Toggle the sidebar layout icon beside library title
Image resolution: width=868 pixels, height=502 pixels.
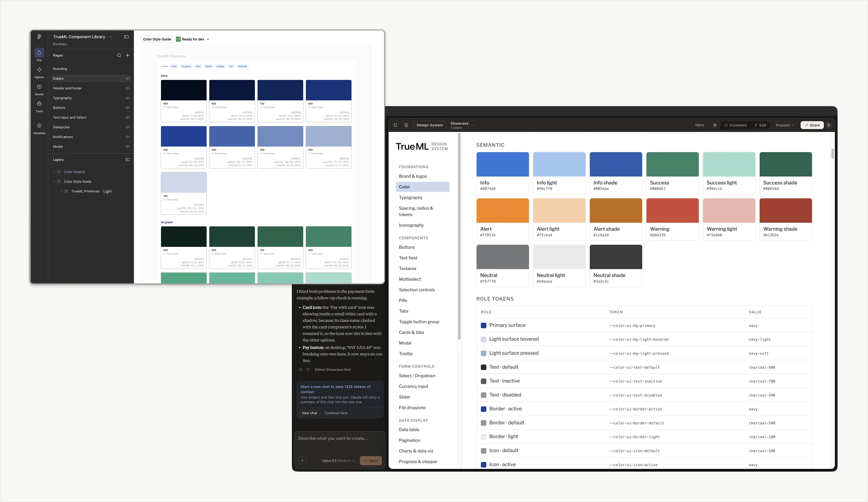pos(126,37)
